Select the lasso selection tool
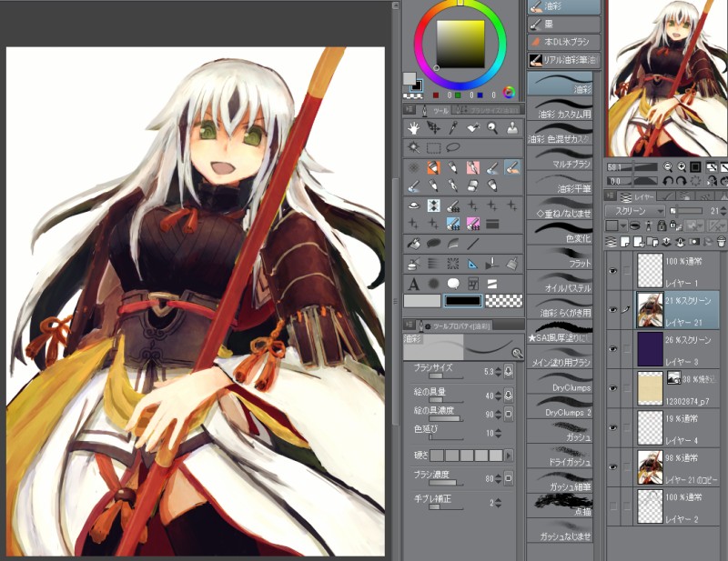This screenshot has height=561, width=728. 453,147
